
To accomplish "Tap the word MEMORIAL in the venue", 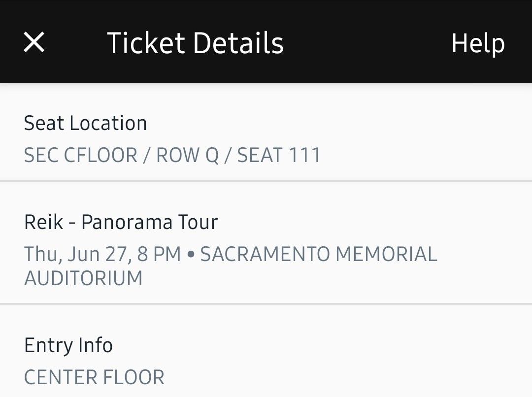I will click(x=386, y=254).
